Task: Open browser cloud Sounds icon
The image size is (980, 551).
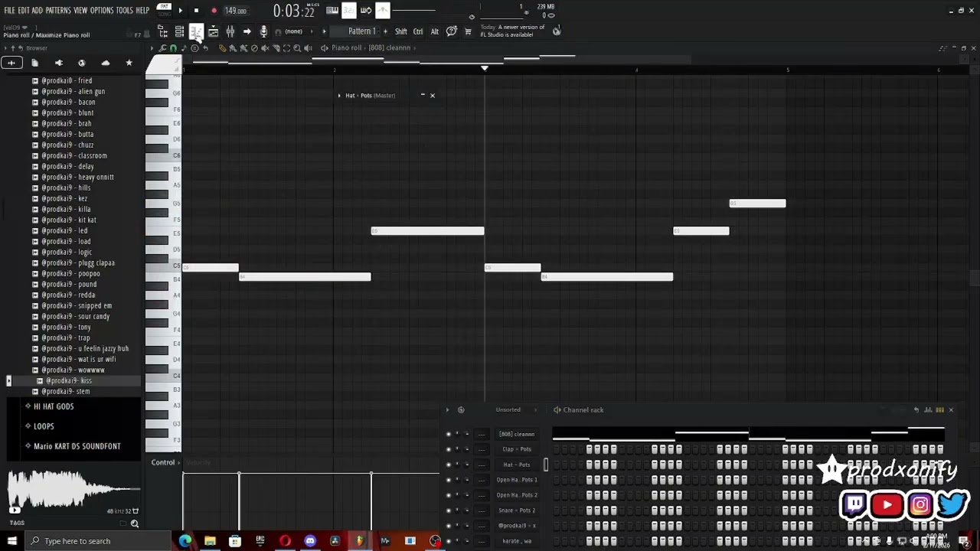Action: click(x=106, y=63)
